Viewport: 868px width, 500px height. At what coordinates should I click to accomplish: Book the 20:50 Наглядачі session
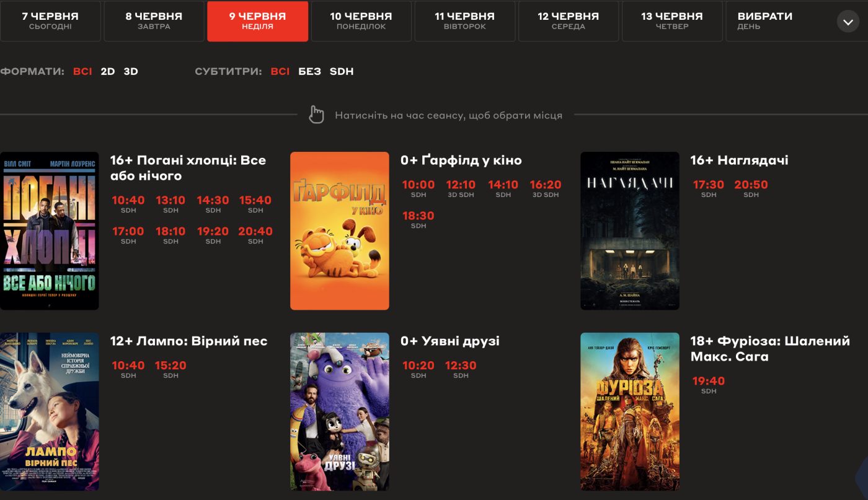tap(751, 188)
